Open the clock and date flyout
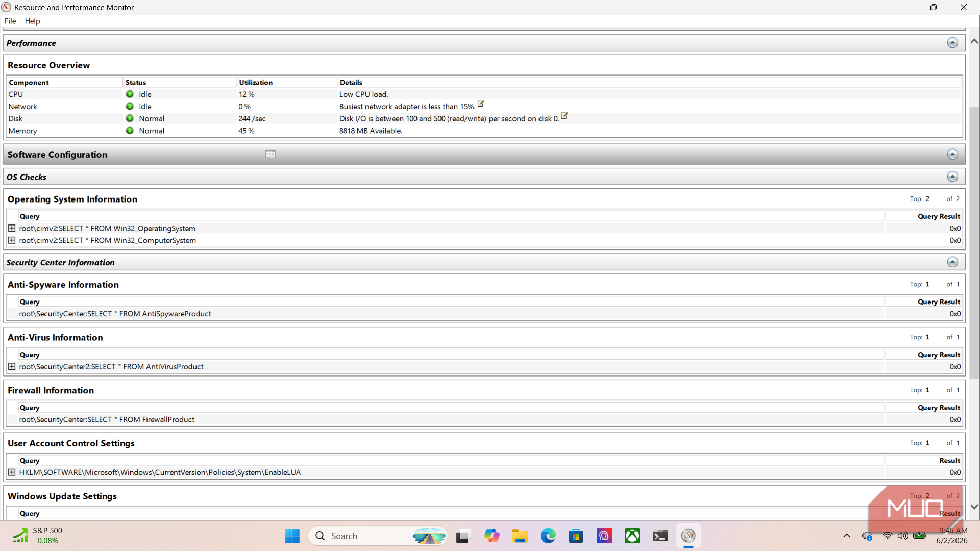 (x=952, y=536)
